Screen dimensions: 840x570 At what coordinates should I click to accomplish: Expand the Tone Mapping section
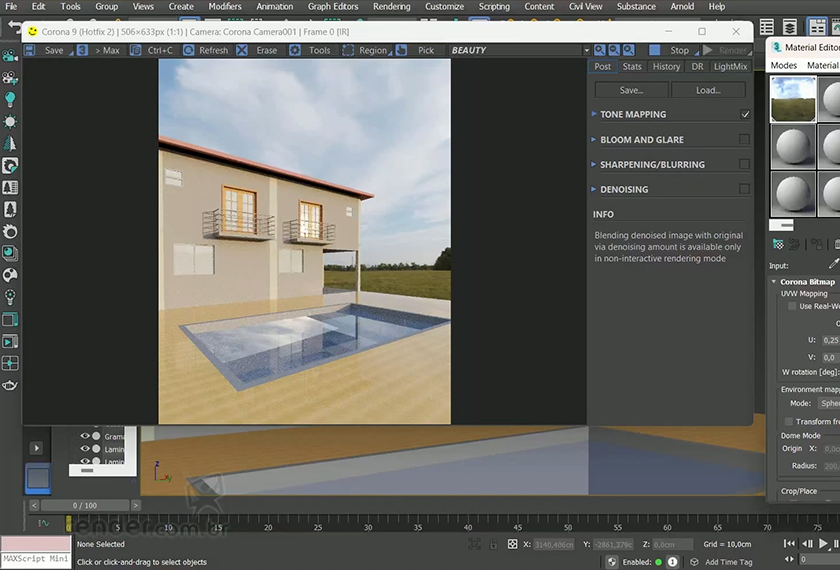[632, 115]
